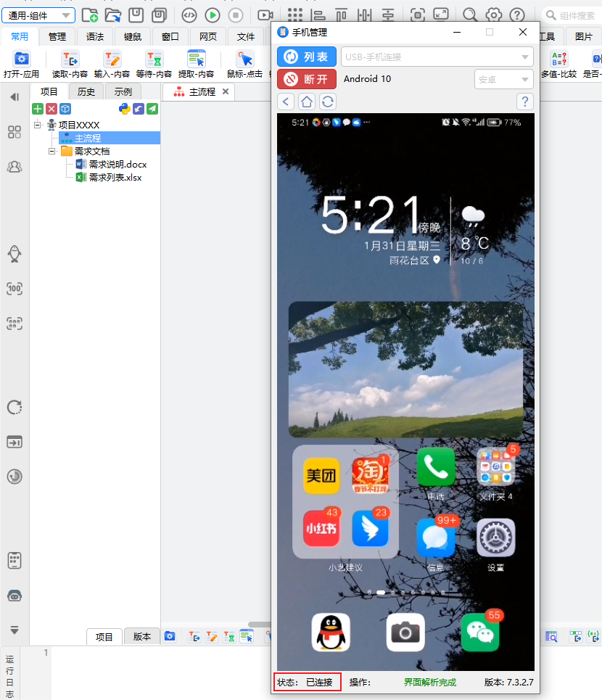
Task: Select the 鼠标-点击 component icon
Action: pos(244,59)
